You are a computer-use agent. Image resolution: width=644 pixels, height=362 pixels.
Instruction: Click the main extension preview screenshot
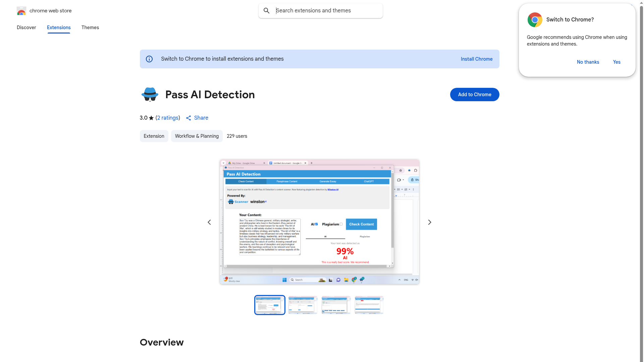(320, 222)
